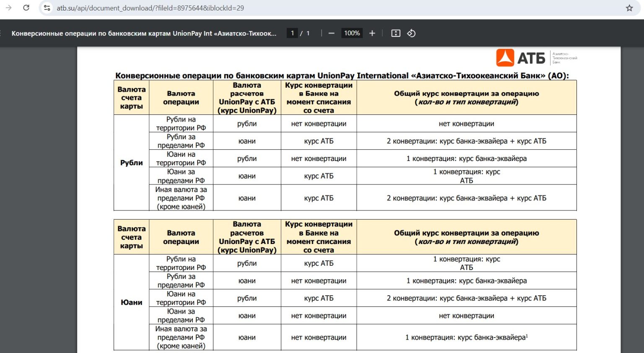Select the 'Рубли' account currency cell
644x353 pixels.
[x=131, y=163]
